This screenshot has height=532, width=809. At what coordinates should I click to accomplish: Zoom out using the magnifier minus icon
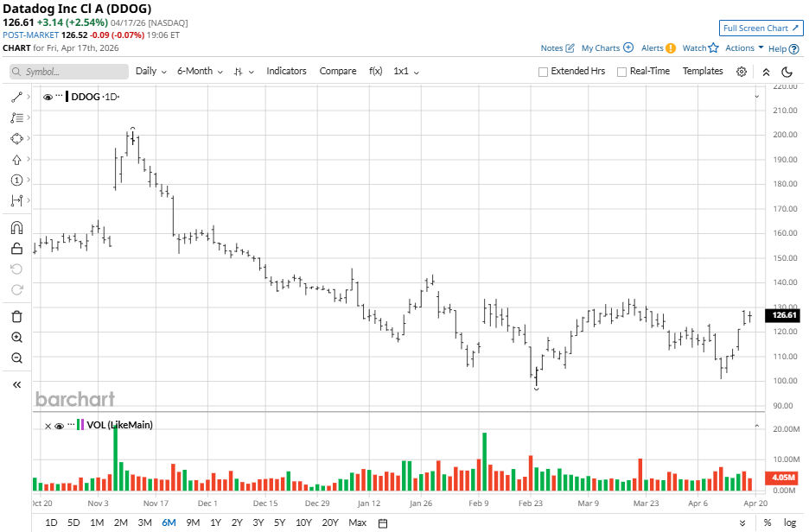(16, 358)
